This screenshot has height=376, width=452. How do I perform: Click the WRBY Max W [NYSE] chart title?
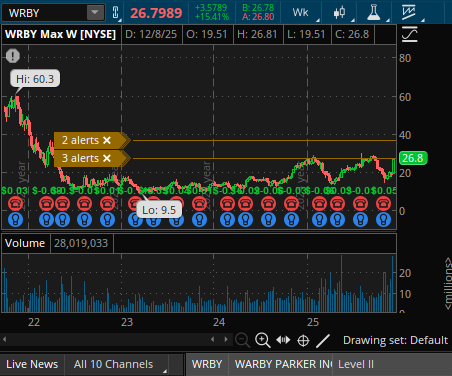point(61,34)
